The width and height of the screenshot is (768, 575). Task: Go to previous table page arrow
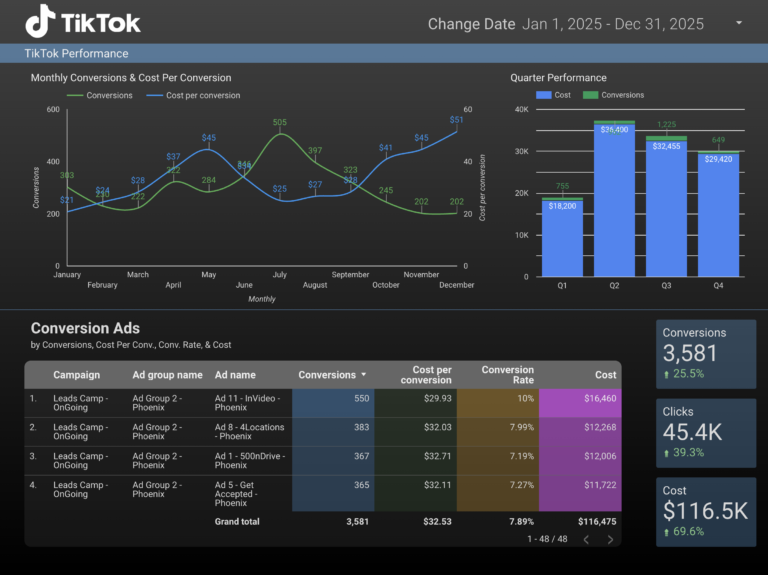point(586,539)
